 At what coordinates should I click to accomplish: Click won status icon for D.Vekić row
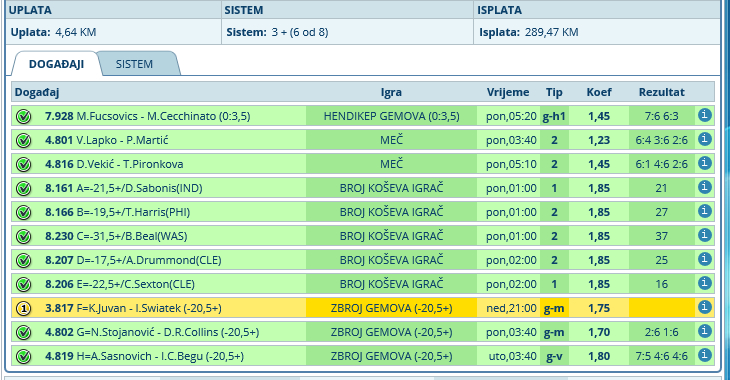point(23,164)
